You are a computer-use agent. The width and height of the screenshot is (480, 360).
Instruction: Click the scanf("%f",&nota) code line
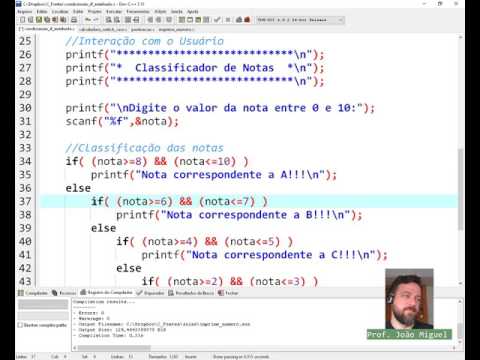click(122, 121)
